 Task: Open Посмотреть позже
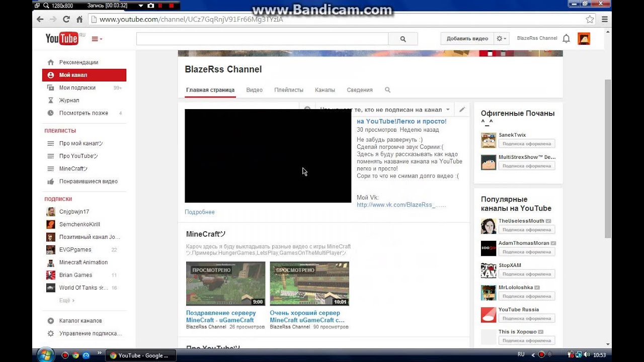(84, 113)
